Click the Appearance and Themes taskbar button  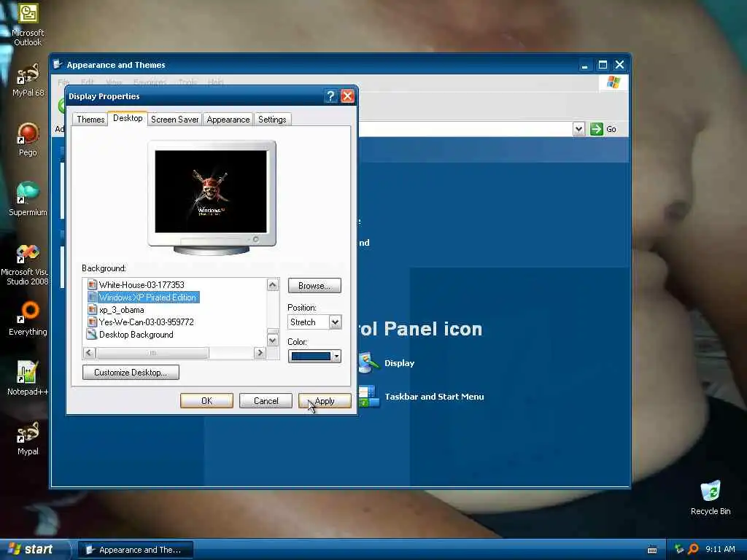click(136, 550)
